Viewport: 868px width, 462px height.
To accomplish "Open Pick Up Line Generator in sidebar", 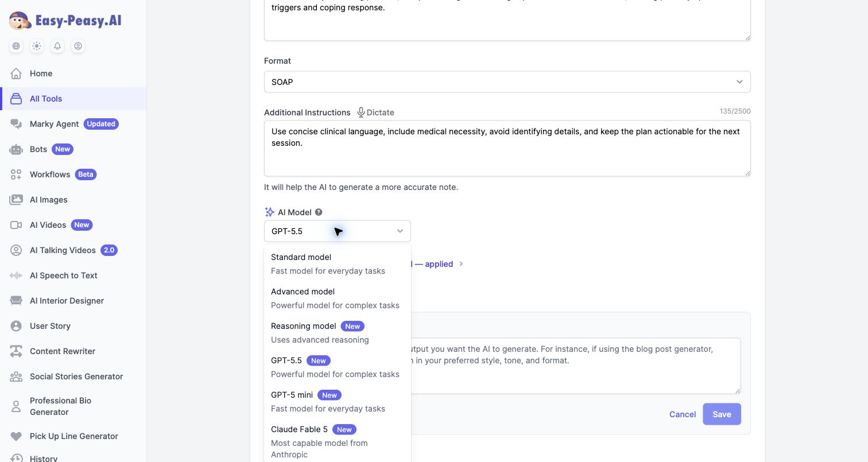I will pyautogui.click(x=73, y=436).
